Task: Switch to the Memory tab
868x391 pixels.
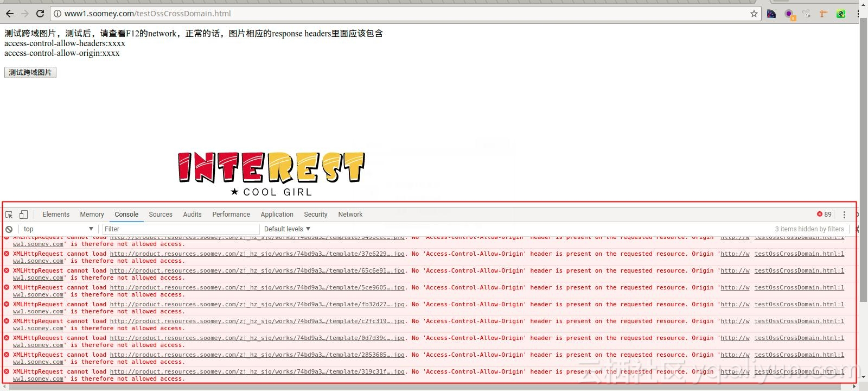Action: (92, 215)
